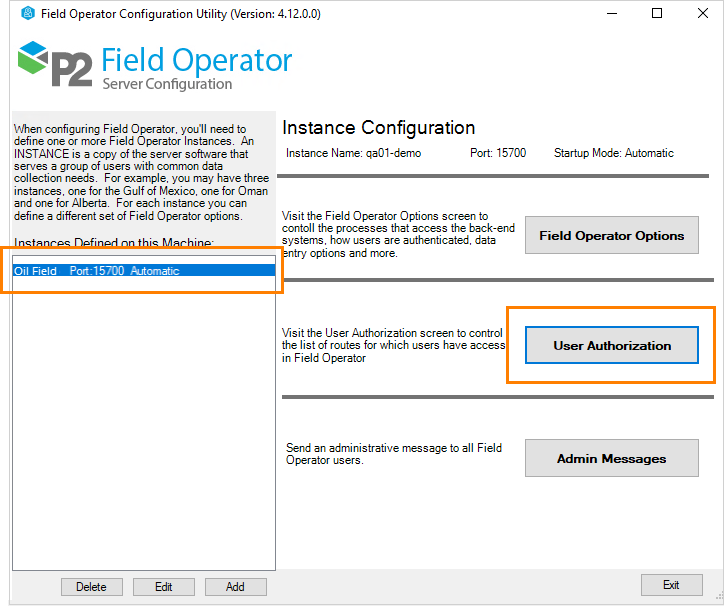Open the User Authorization screen

pyautogui.click(x=611, y=345)
